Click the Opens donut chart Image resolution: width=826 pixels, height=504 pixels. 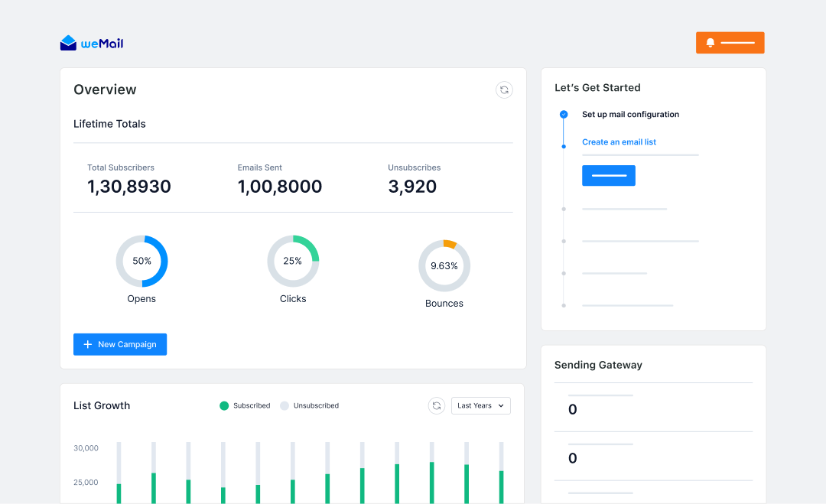click(141, 262)
